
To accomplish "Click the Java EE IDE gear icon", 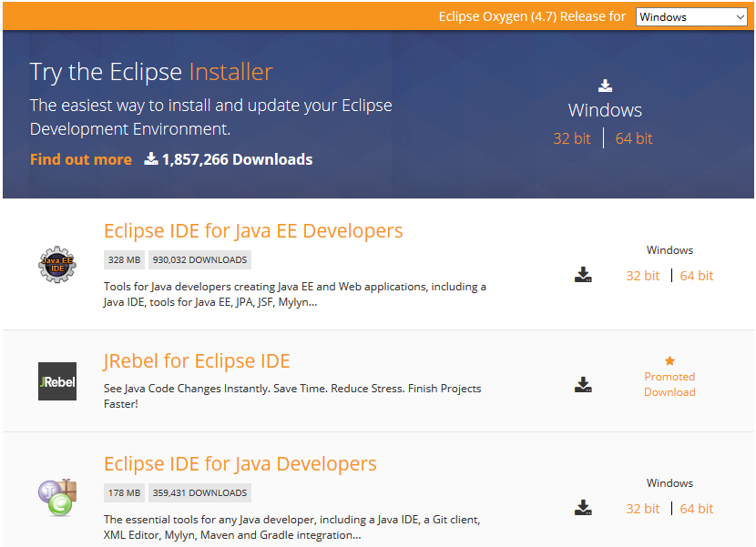I will [57, 265].
